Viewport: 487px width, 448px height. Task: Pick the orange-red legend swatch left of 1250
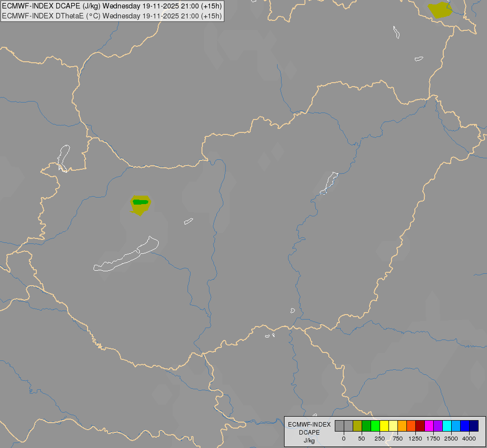click(411, 426)
